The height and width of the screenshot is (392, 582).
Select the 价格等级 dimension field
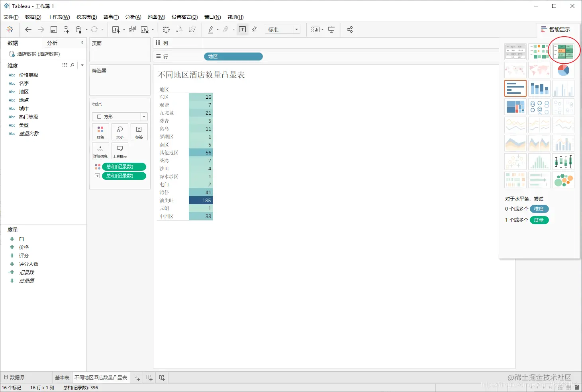click(x=29, y=75)
